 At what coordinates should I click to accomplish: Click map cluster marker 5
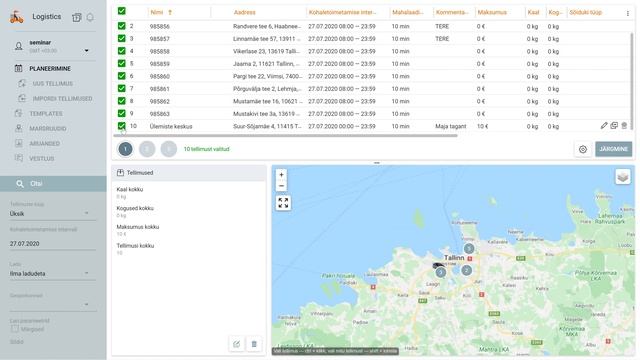pos(469,248)
